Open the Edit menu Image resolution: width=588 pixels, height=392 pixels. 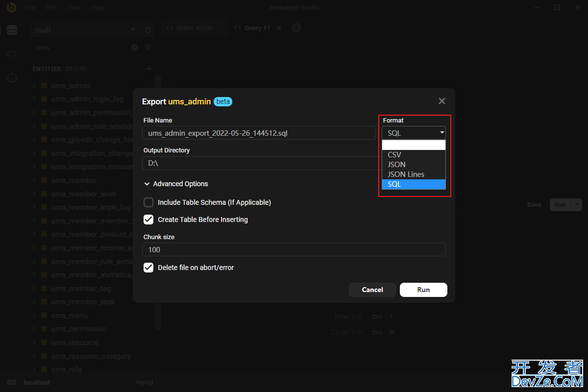click(51, 8)
